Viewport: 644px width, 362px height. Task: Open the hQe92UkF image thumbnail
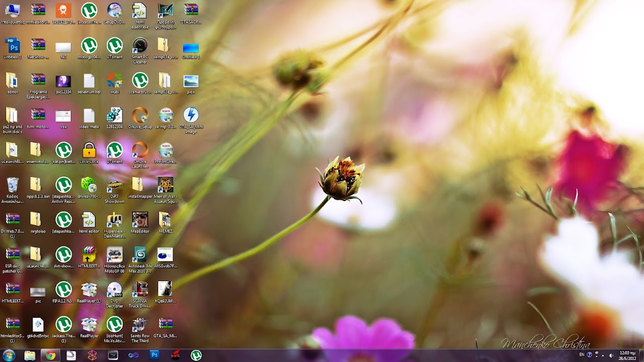(x=166, y=292)
